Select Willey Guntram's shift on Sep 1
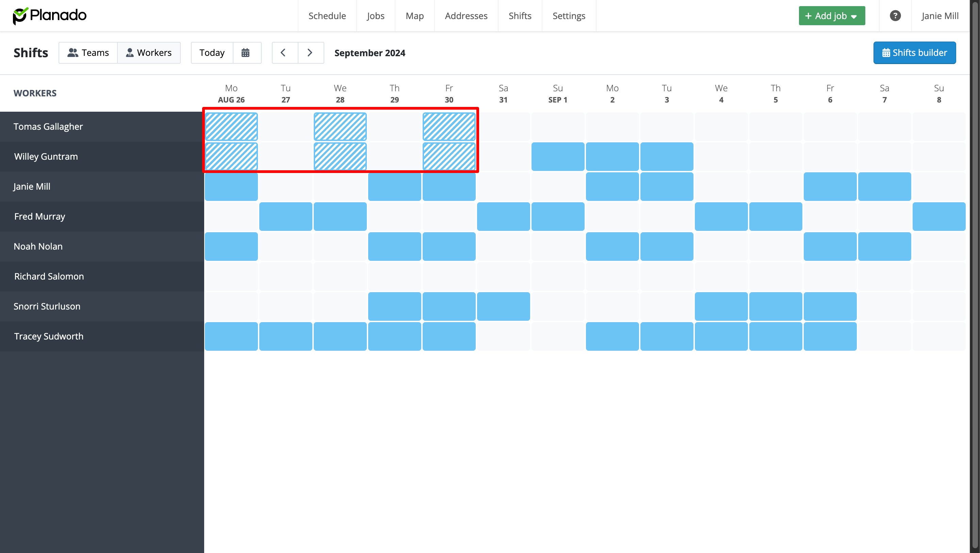The image size is (980, 553). coord(557,156)
